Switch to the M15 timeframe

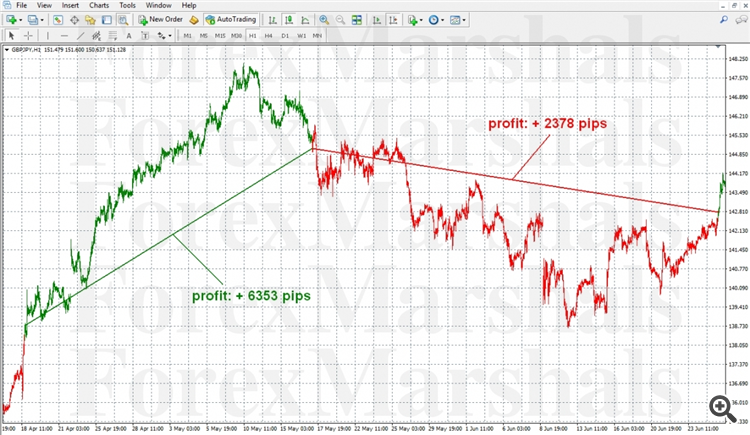[x=220, y=36]
